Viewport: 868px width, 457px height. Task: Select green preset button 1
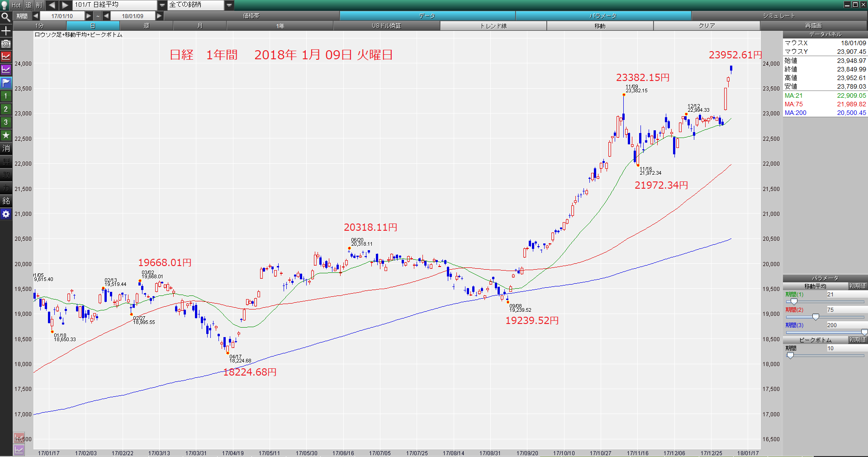[x=6, y=96]
